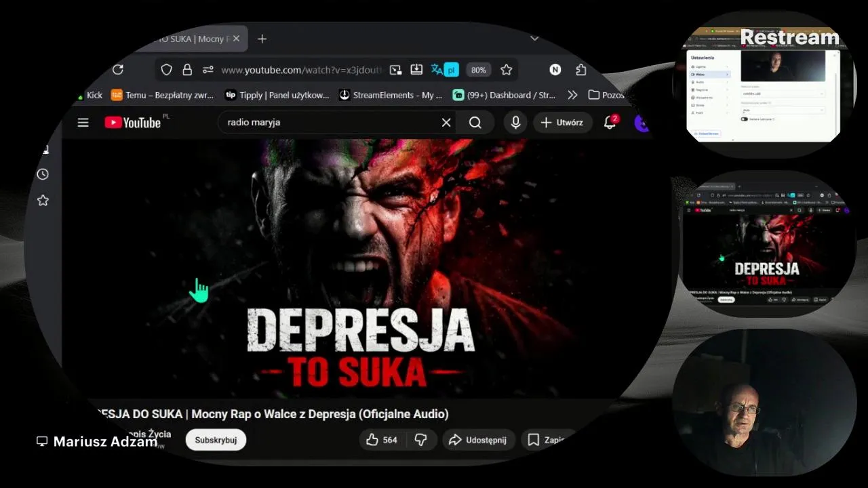The width and height of the screenshot is (868, 488).
Task: Click the install app icon in address bar
Action: point(416,70)
